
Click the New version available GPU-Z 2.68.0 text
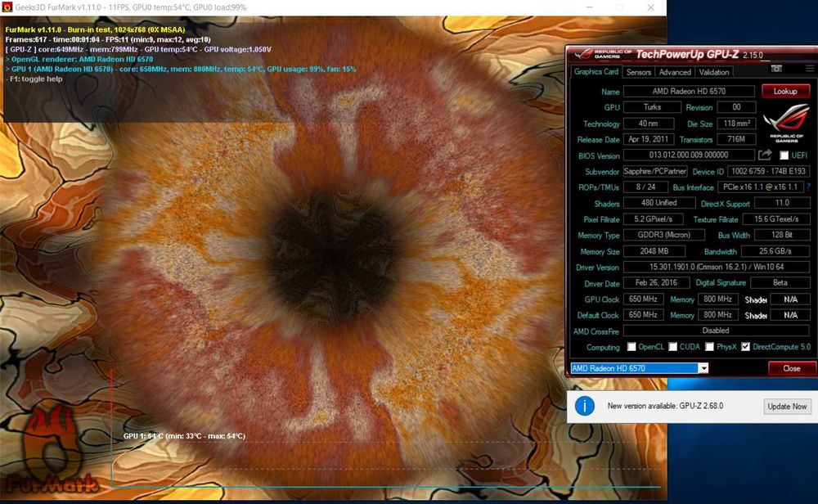(665, 406)
